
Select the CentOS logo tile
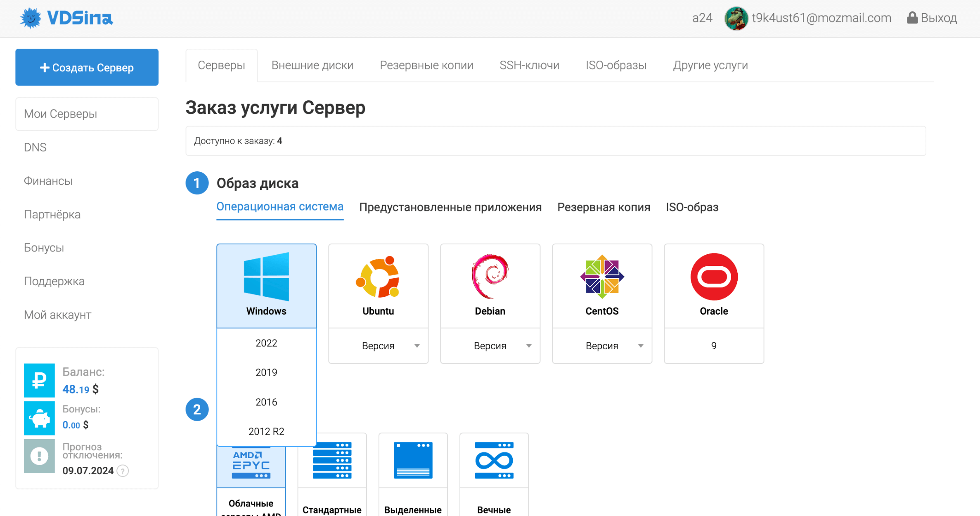pos(602,277)
